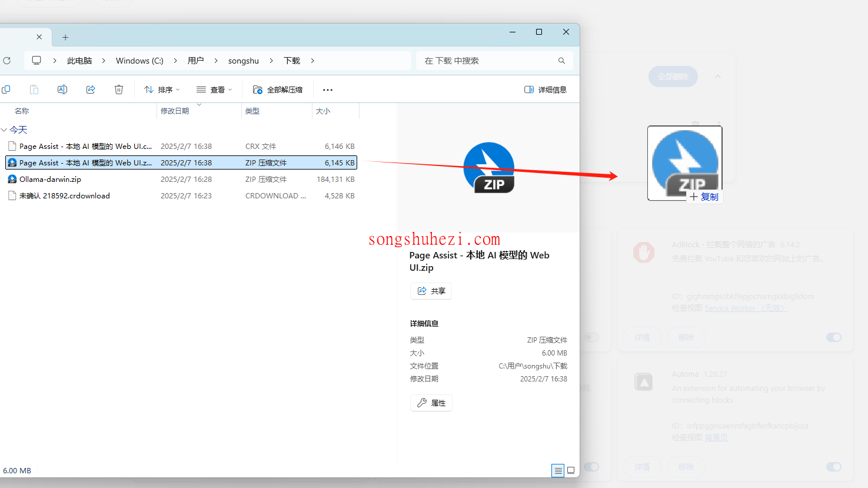The width and height of the screenshot is (868, 488).
Task: Collapse the section with the chevron beside 全部删除
Action: point(718,77)
